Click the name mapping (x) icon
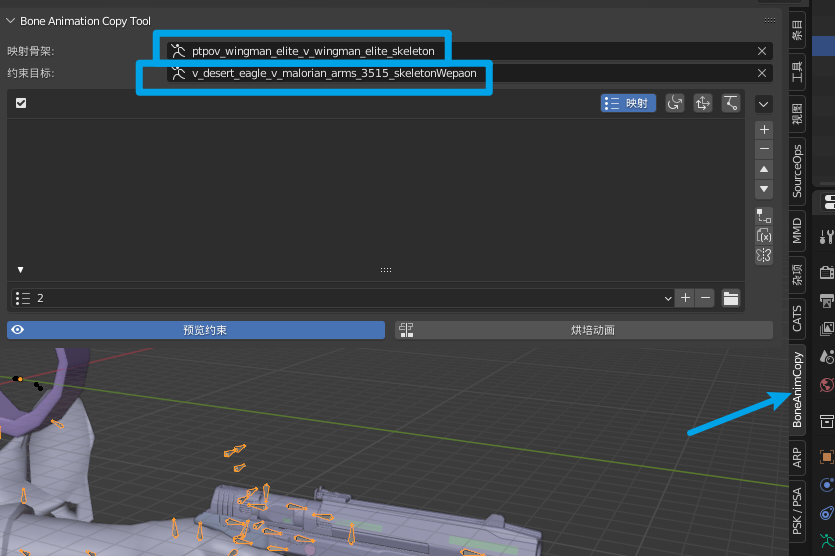The width and height of the screenshot is (835, 556). (x=764, y=235)
